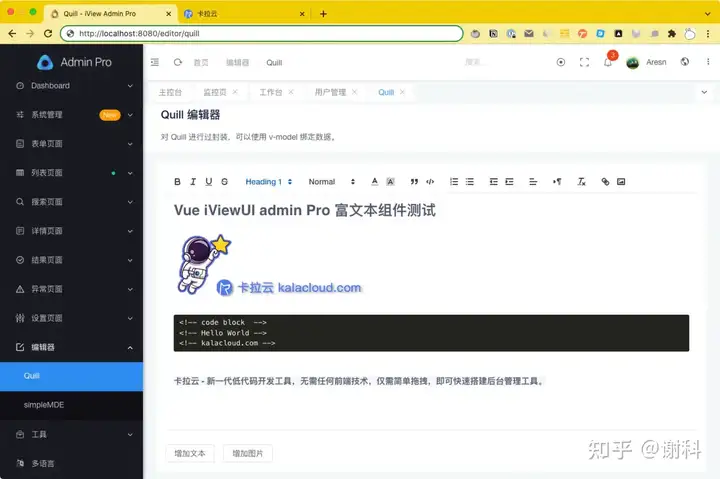Toggle bold formatting in Quill toolbar

click(x=177, y=181)
